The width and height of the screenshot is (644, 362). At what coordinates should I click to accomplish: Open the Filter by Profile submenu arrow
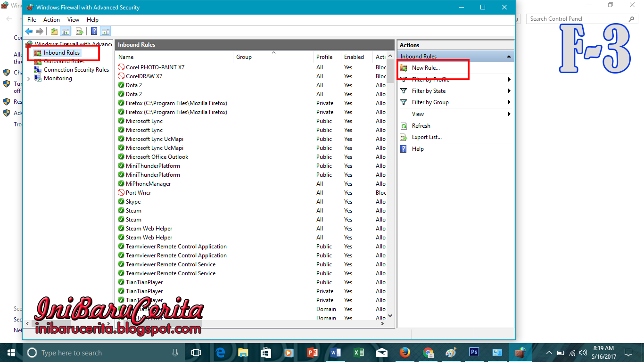coord(509,80)
